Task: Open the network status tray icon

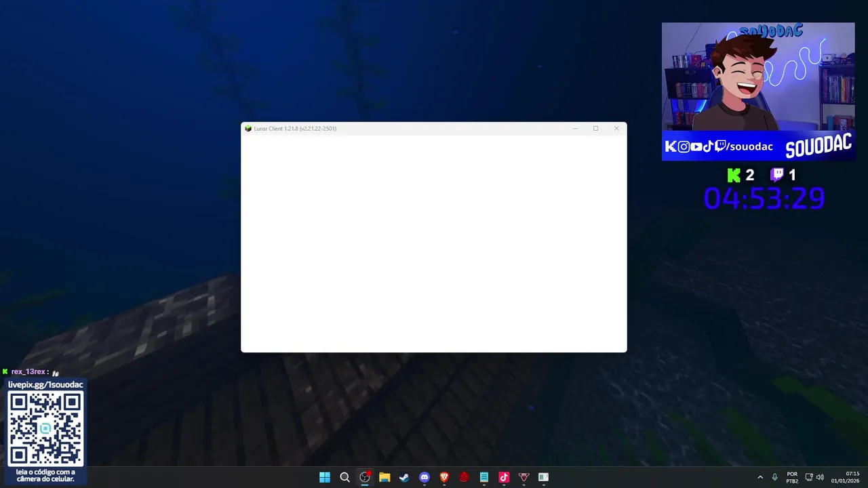Action: tap(809, 477)
